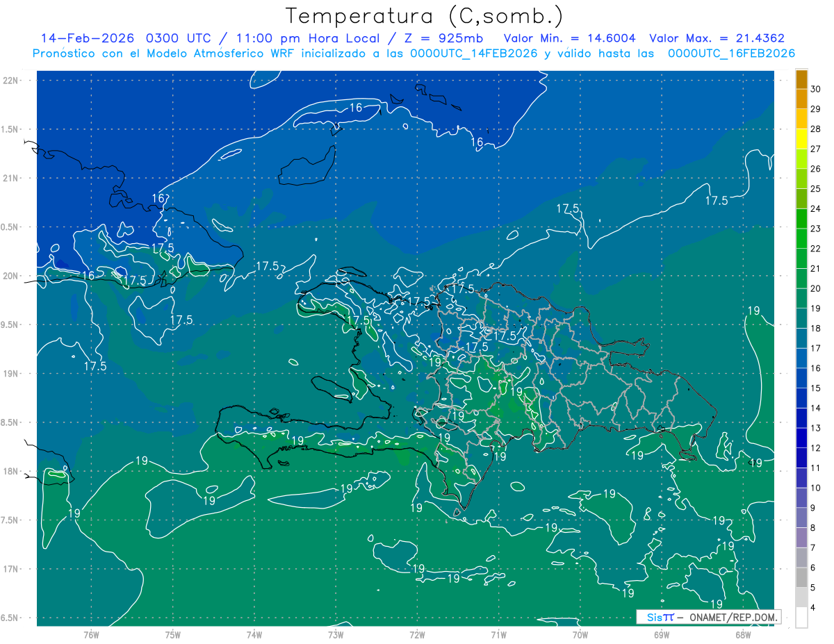Pick the legend color between 19 and 20
Screen dimensions: 834x644
click(801, 299)
